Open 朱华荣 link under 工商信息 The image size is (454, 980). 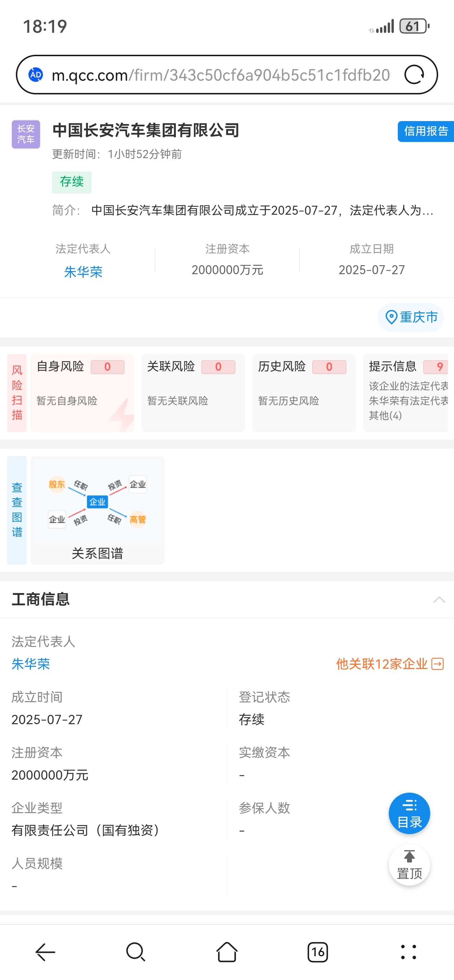click(x=30, y=664)
